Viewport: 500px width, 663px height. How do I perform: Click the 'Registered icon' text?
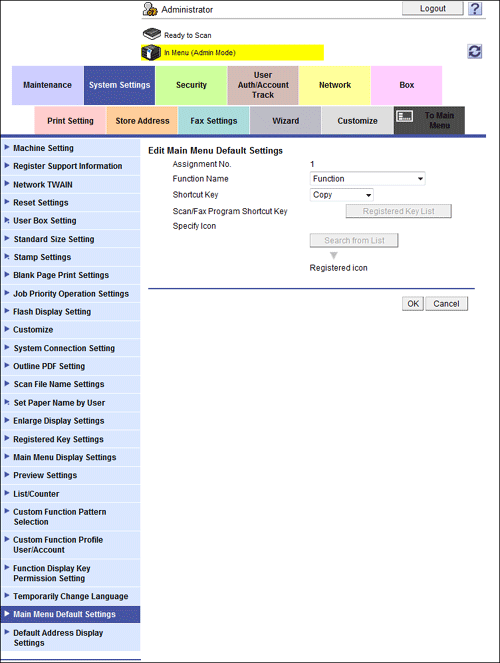coord(339,268)
